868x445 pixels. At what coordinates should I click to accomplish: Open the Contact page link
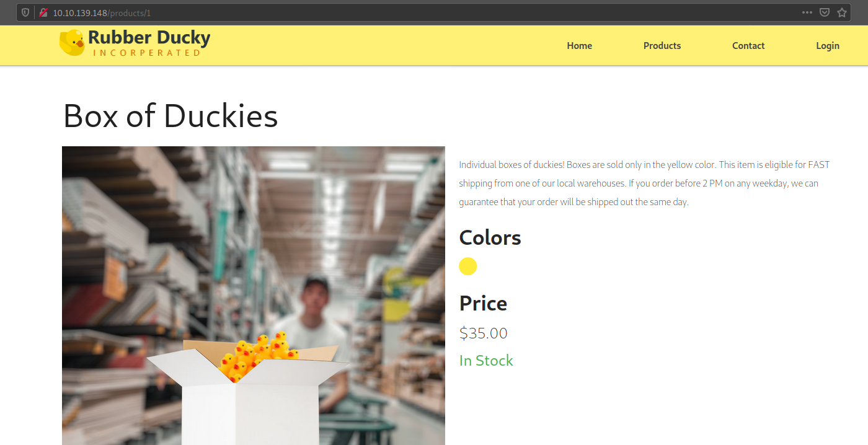click(748, 46)
